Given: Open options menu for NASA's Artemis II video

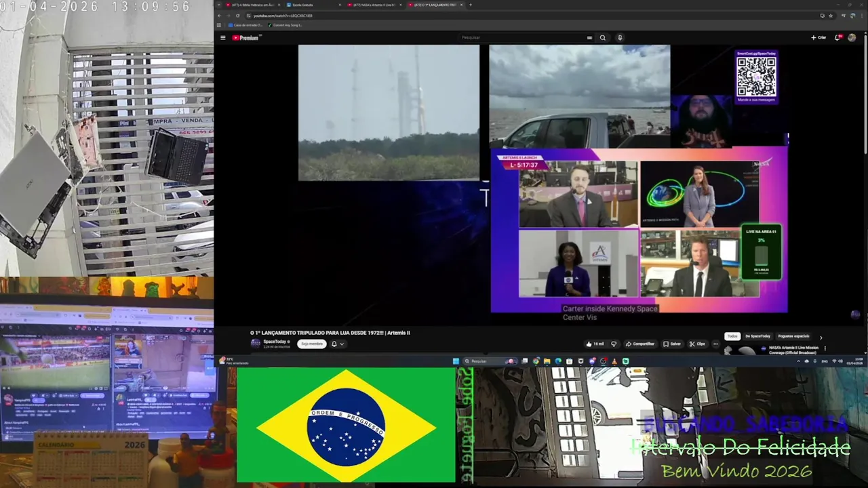Looking at the screenshot, I should click(x=825, y=348).
